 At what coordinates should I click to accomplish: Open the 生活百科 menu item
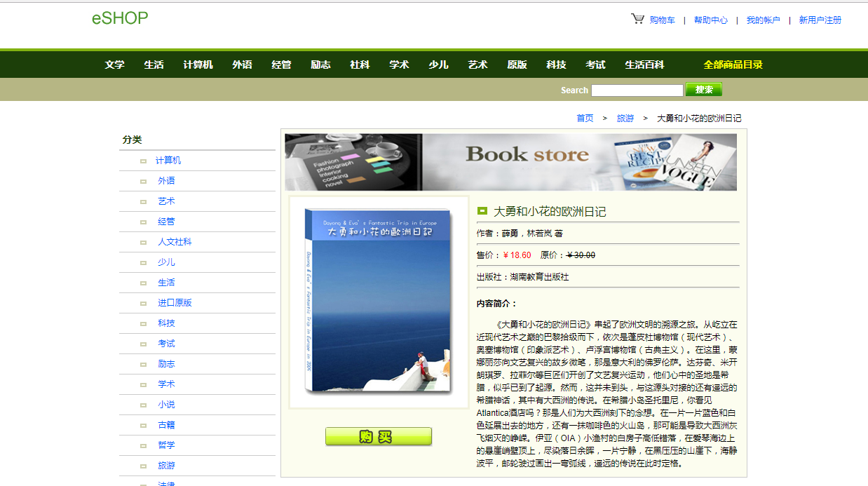pyautogui.click(x=644, y=65)
